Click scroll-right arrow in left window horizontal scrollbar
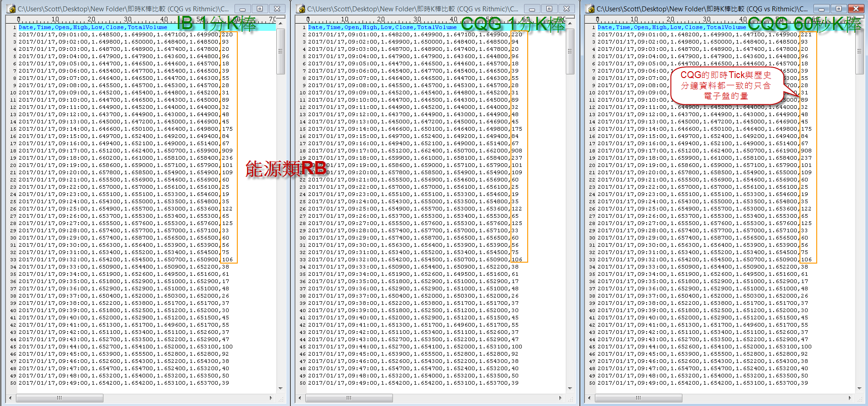Screen dimensions: 868x406 [271, 398]
